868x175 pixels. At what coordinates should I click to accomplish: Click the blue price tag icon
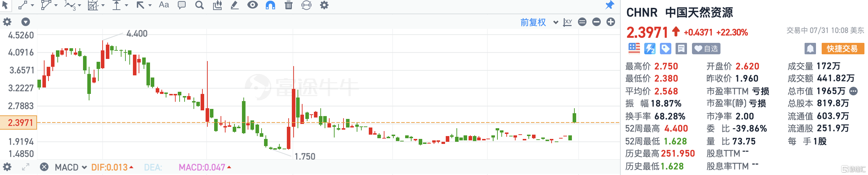[665, 48]
